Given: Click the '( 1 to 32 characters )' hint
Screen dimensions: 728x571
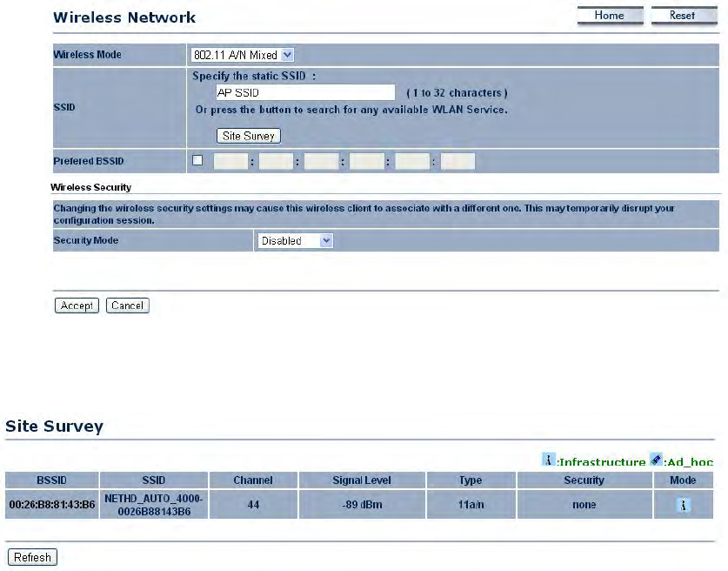Looking at the screenshot, I should [457, 93].
